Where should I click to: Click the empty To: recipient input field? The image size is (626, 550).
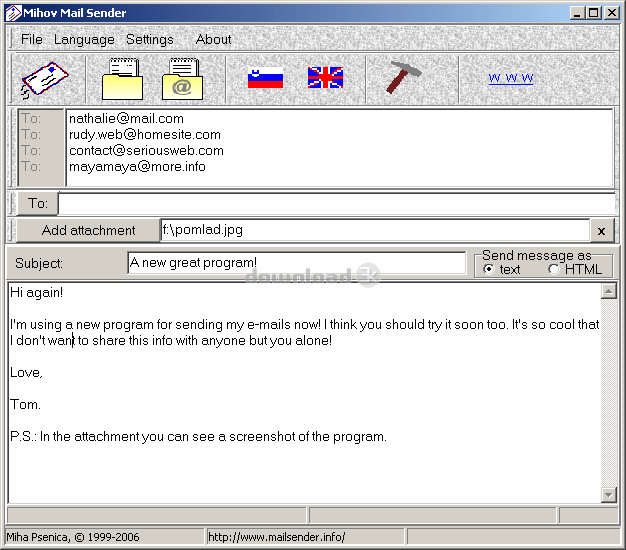pyautogui.click(x=337, y=204)
